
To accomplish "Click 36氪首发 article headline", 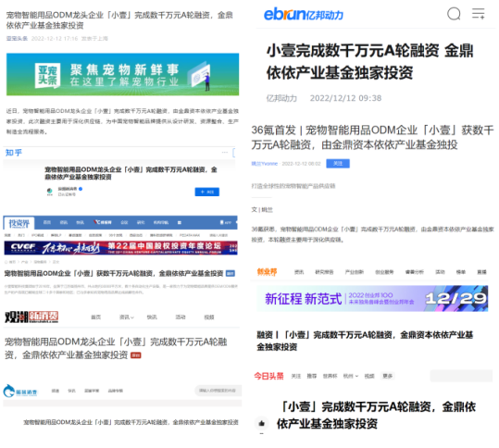I will click(x=372, y=137).
